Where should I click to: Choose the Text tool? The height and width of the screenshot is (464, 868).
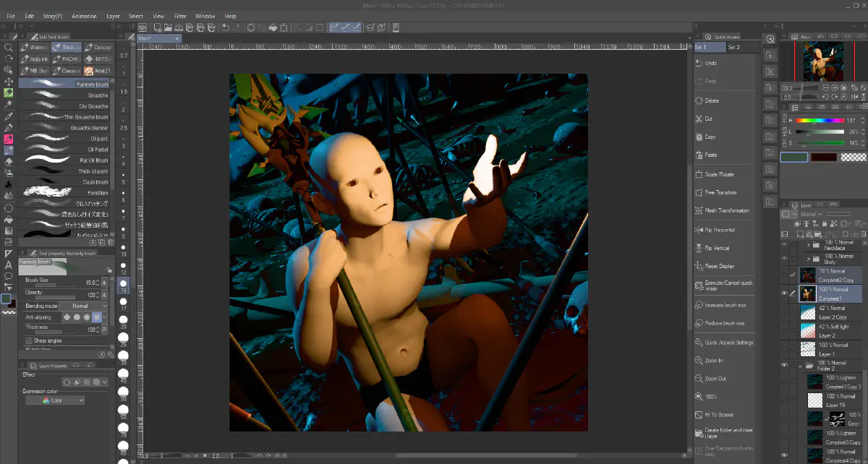(x=8, y=265)
